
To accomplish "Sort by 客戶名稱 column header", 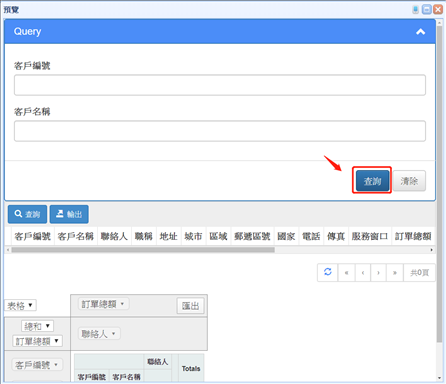I will coord(76,236).
